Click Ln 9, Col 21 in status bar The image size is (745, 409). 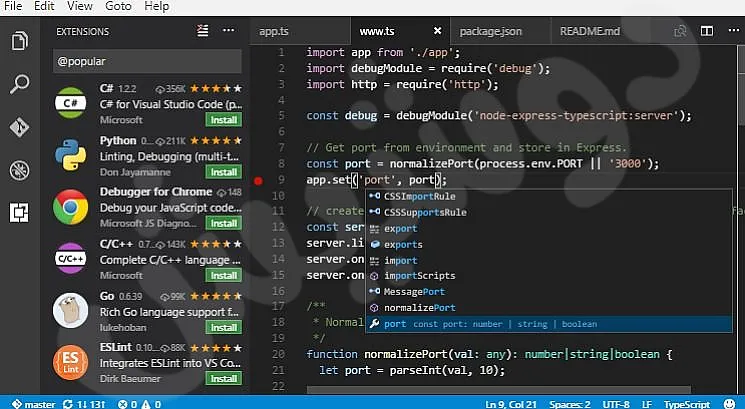click(511, 404)
